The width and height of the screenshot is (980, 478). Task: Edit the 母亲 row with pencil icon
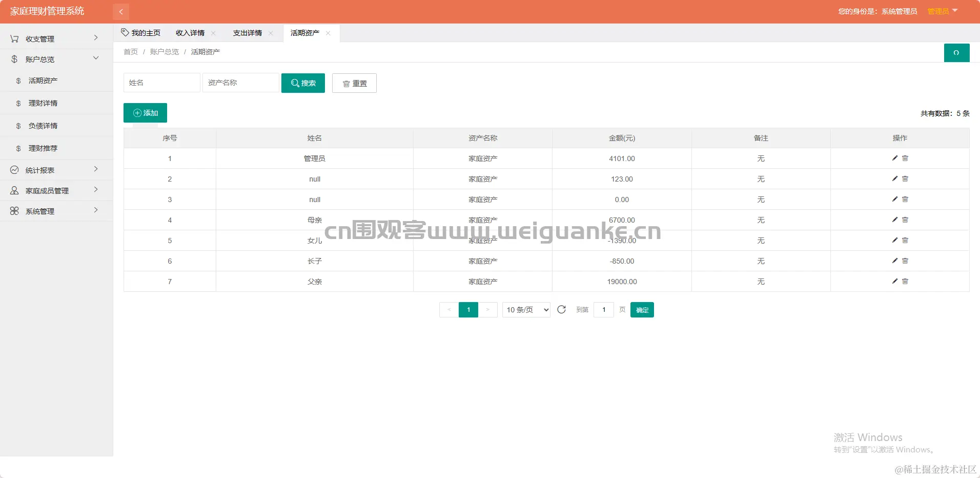[x=894, y=220]
